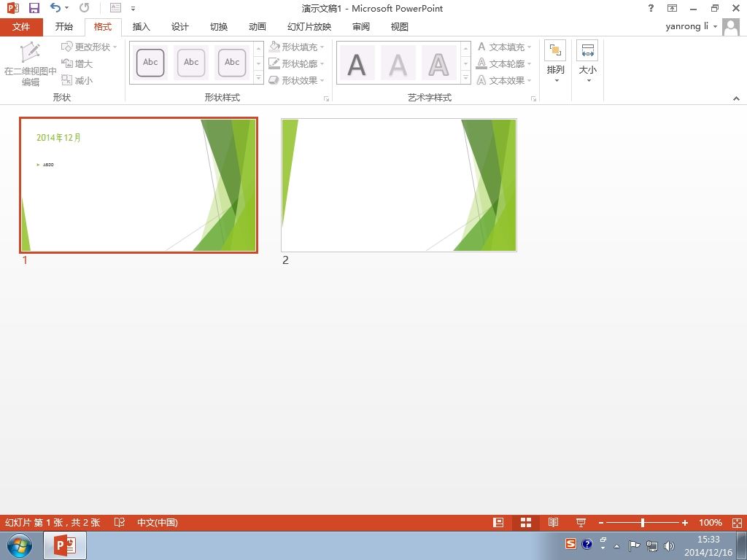Fit slide to current window icon
Viewport: 747px width, 560px height.
pyautogui.click(x=737, y=522)
